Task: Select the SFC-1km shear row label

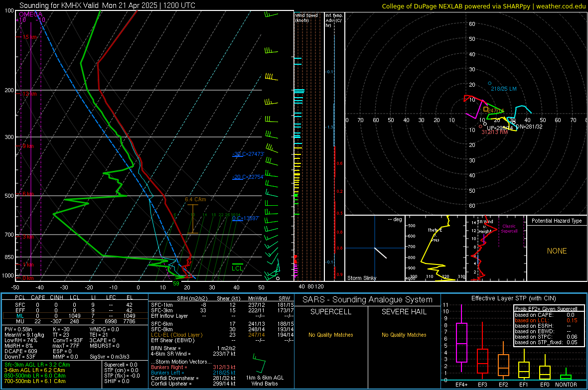Action: 162,305
